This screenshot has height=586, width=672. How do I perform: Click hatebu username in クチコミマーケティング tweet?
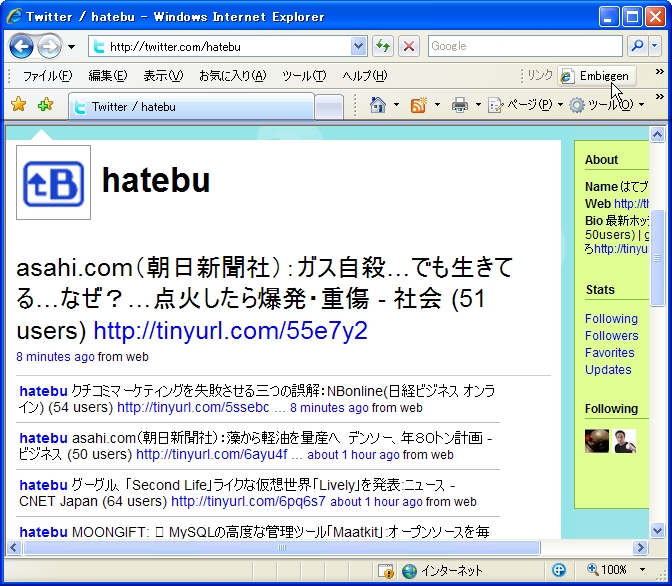pos(43,391)
